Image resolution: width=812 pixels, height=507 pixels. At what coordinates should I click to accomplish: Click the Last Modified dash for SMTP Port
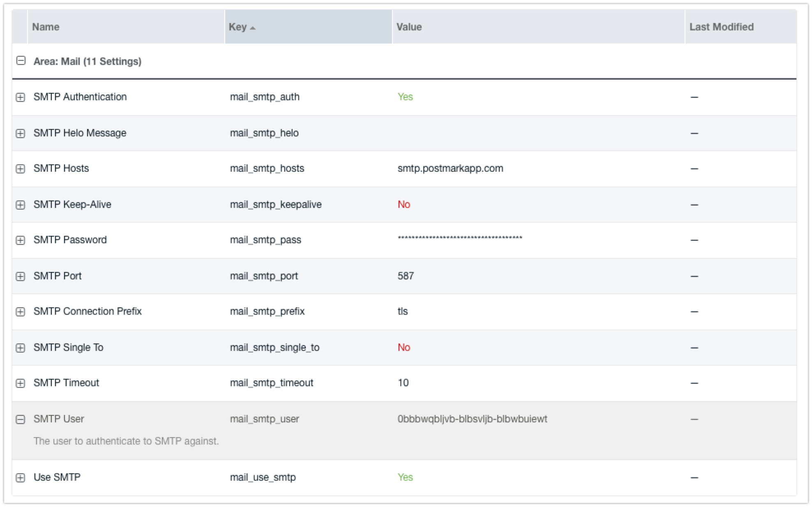point(694,276)
